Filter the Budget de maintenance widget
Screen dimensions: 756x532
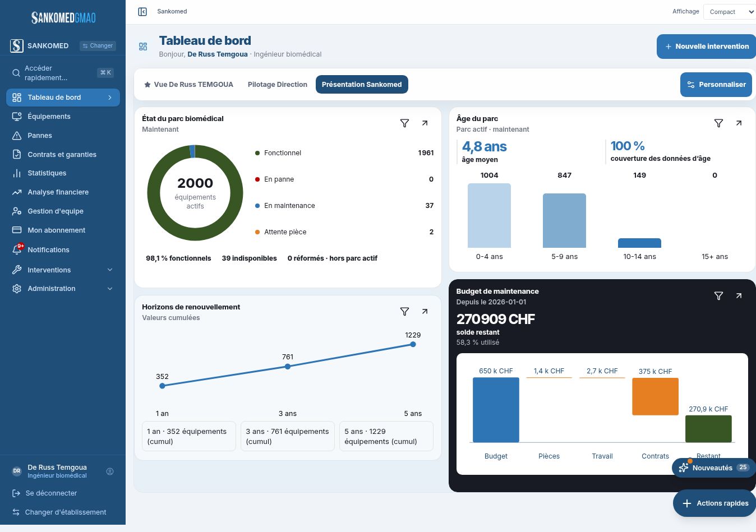[x=718, y=296]
